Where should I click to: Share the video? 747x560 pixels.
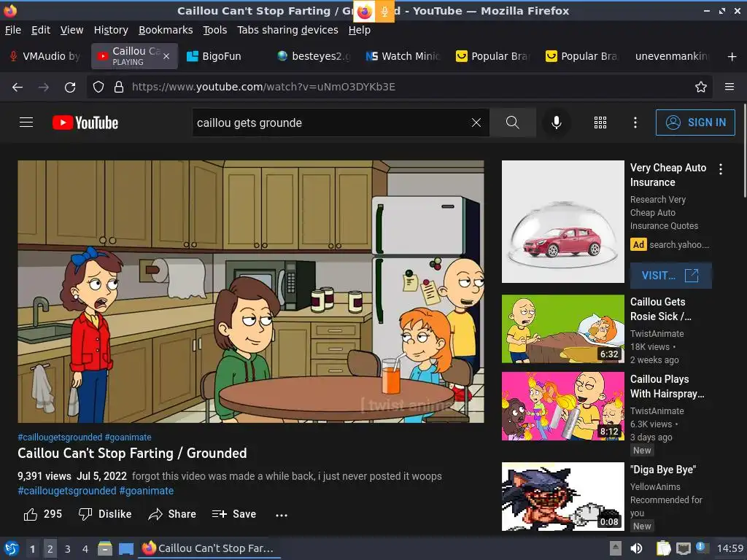(x=172, y=514)
